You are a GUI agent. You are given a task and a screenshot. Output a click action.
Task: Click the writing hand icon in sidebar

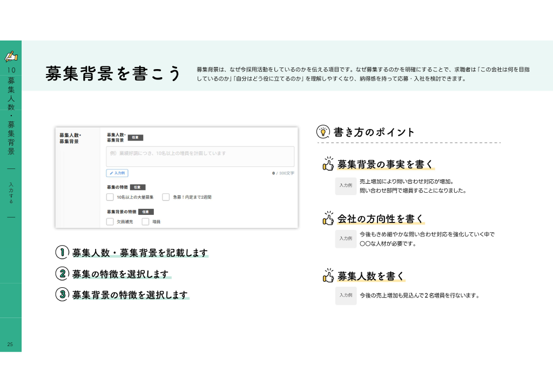click(x=11, y=56)
